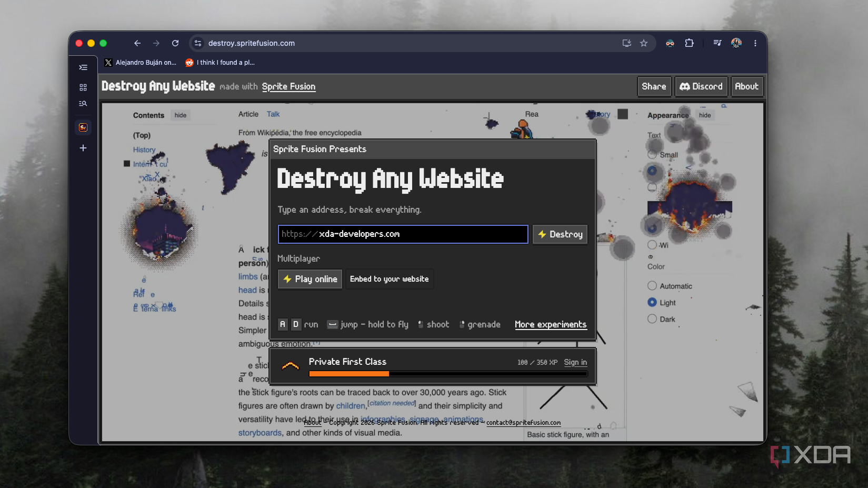Open site information icon in address bar

(x=198, y=43)
